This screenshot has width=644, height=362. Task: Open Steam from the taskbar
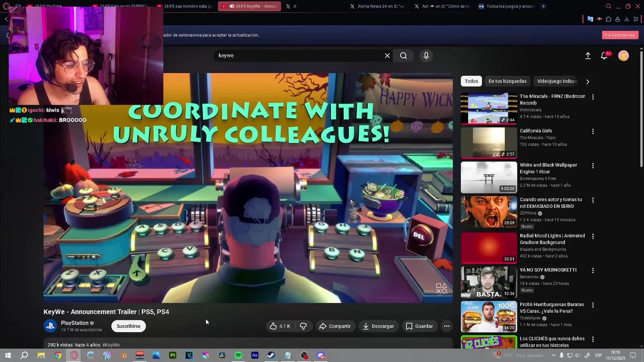pos(271,355)
